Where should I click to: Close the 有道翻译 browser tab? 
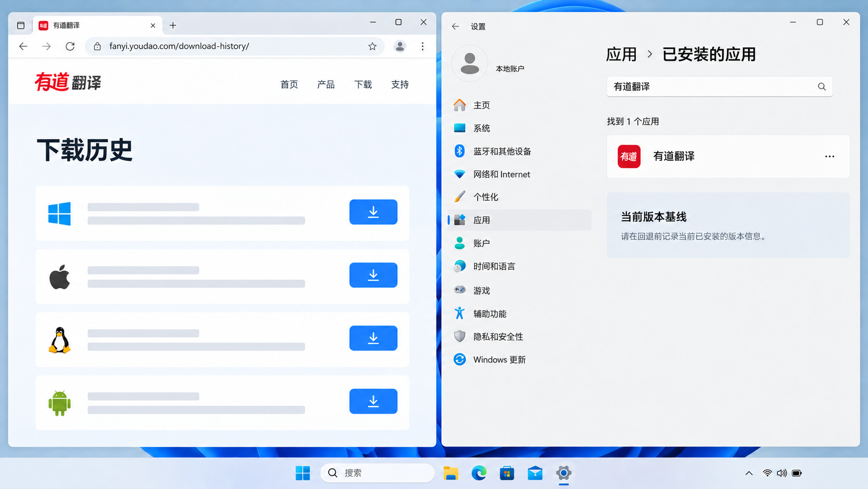tap(153, 25)
